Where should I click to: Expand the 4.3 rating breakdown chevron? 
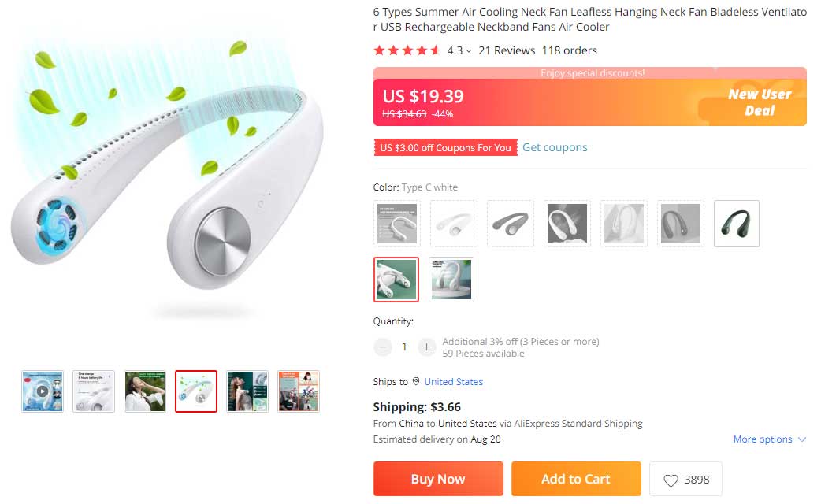[x=469, y=51]
